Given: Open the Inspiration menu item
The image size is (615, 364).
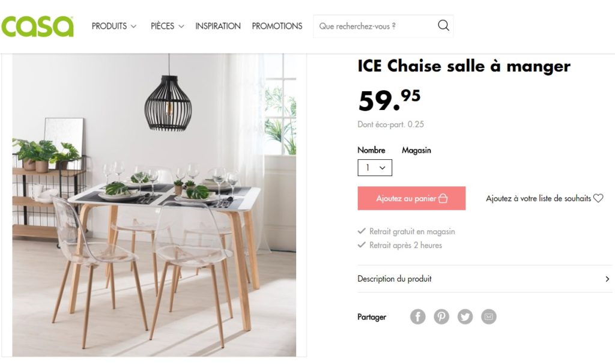Looking at the screenshot, I should coord(217,26).
